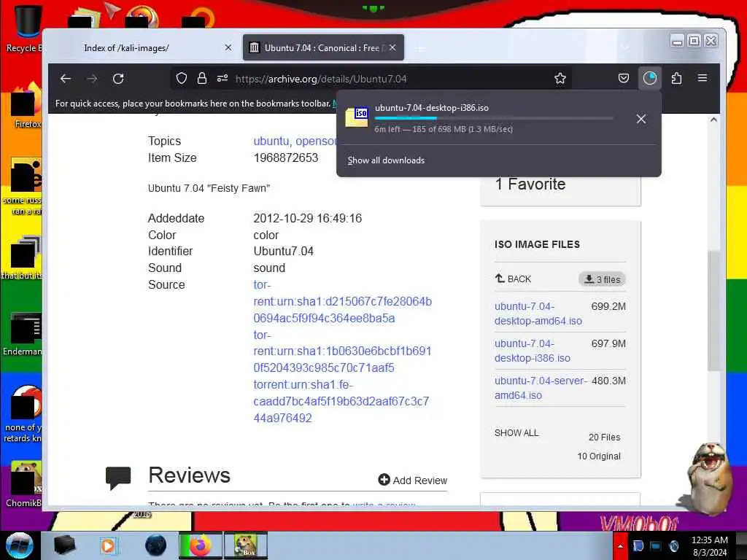Click the download progress bar for the ISO
The width and height of the screenshot is (747, 560).
(494, 118)
